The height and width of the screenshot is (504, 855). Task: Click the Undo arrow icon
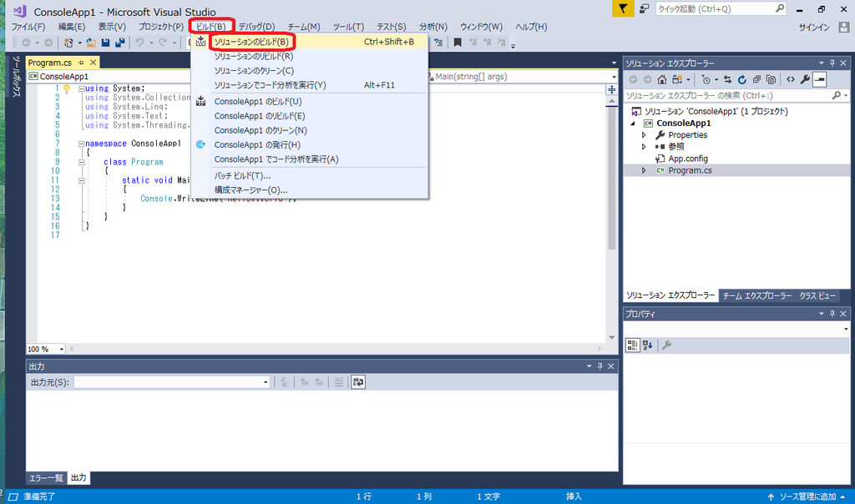pos(139,43)
